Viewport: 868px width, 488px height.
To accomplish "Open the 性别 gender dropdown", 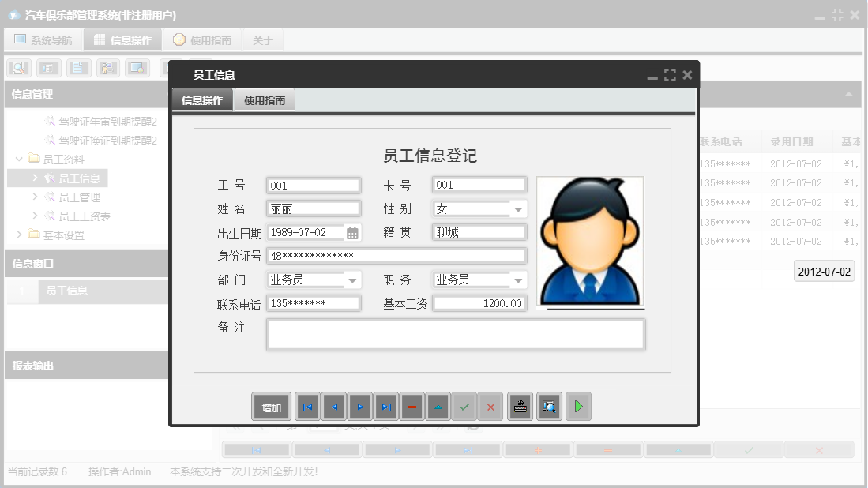I will (518, 209).
